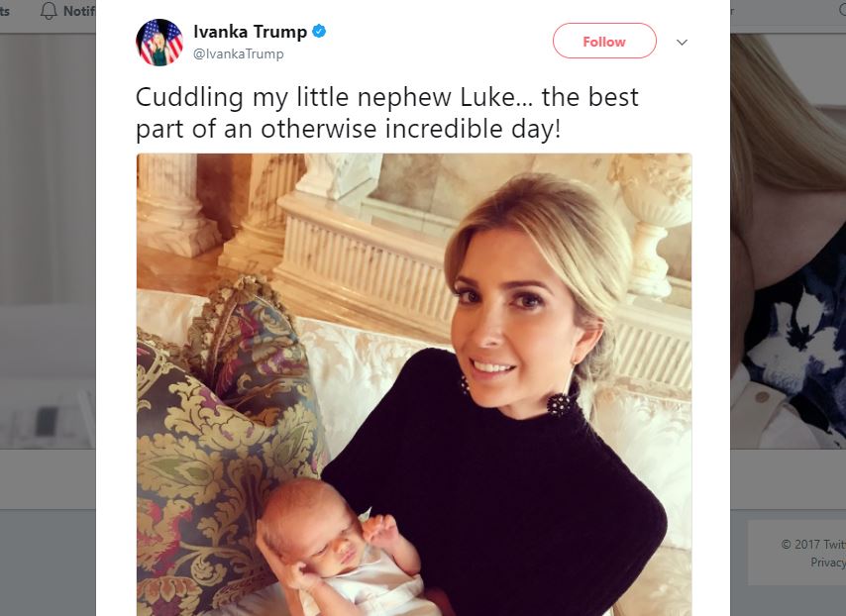Open the dimmed background photo behind the modal at right
Image resolution: width=846 pixels, height=616 pixels.
click(789, 241)
